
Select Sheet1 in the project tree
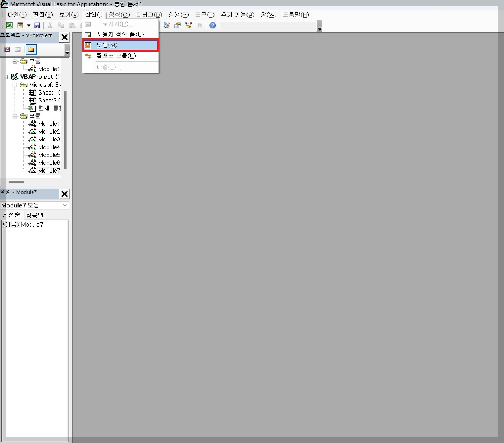pyautogui.click(x=44, y=93)
